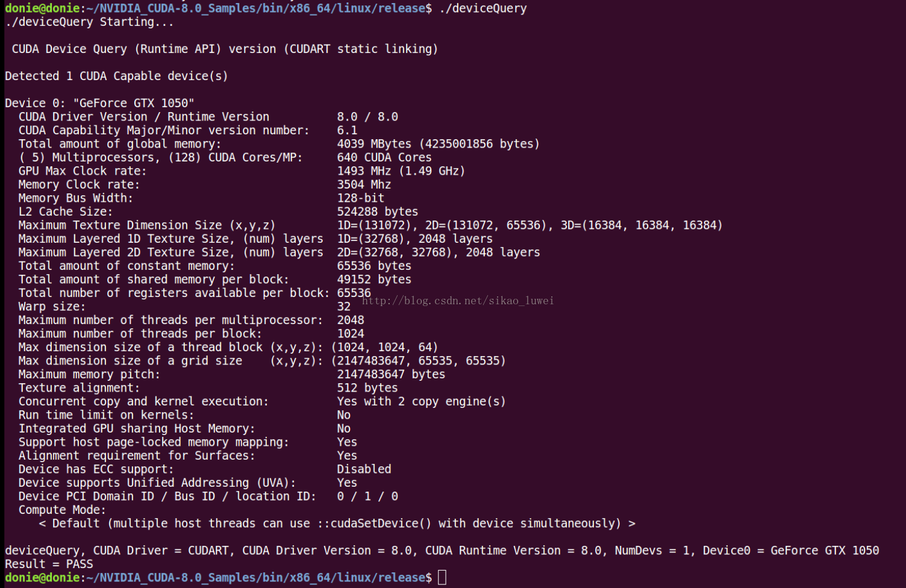Click the 'CUDA Driver Version / Runtime Version' label

coord(144,117)
